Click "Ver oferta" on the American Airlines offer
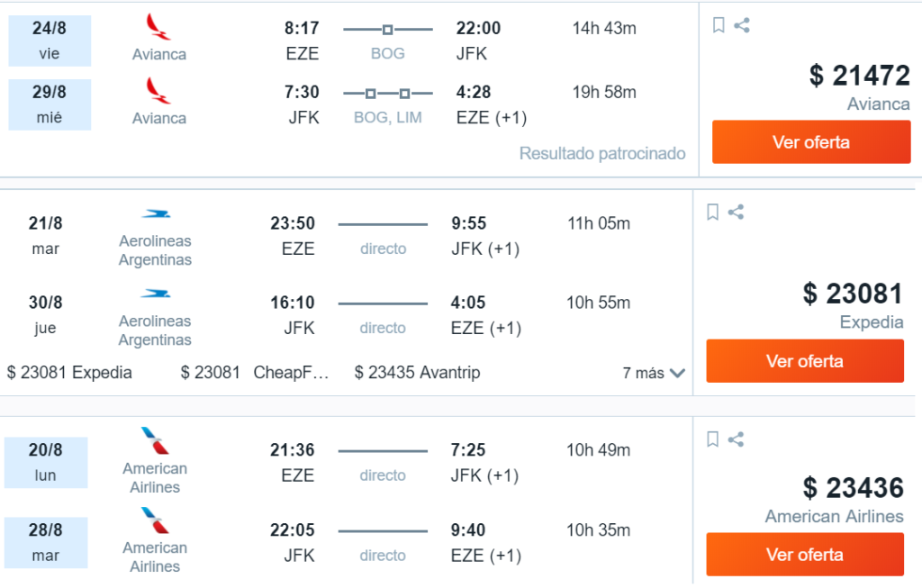The width and height of the screenshot is (922, 588). [x=804, y=555]
